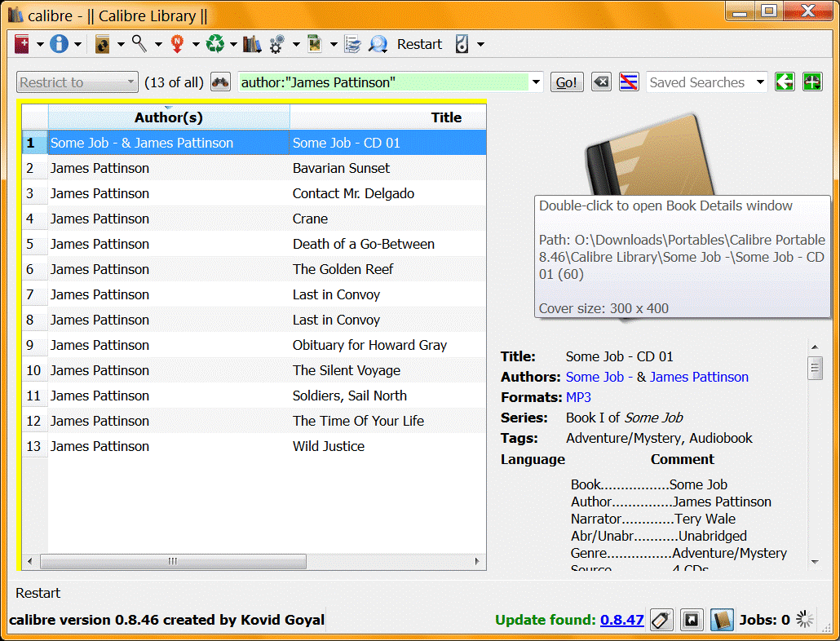Click the book details scroll down arrow

[x=815, y=562]
